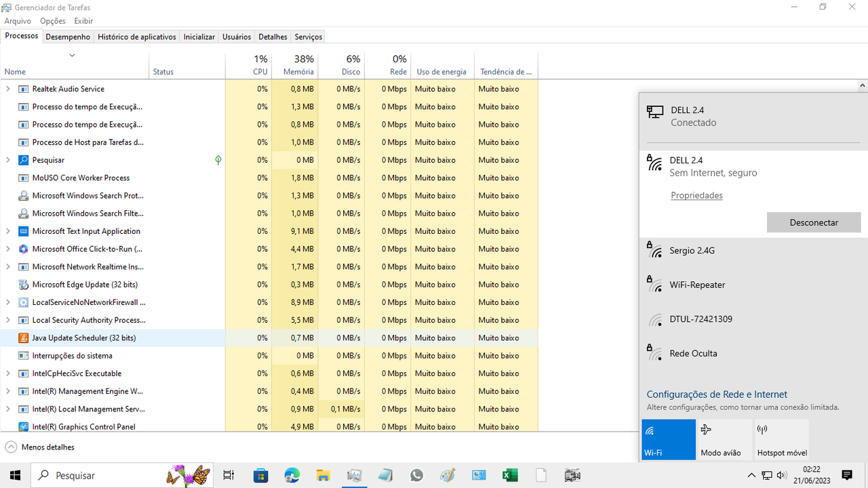Screen dimensions: 868x488
Task: Click the Pesquisar process magnifier icon
Action: click(24, 160)
